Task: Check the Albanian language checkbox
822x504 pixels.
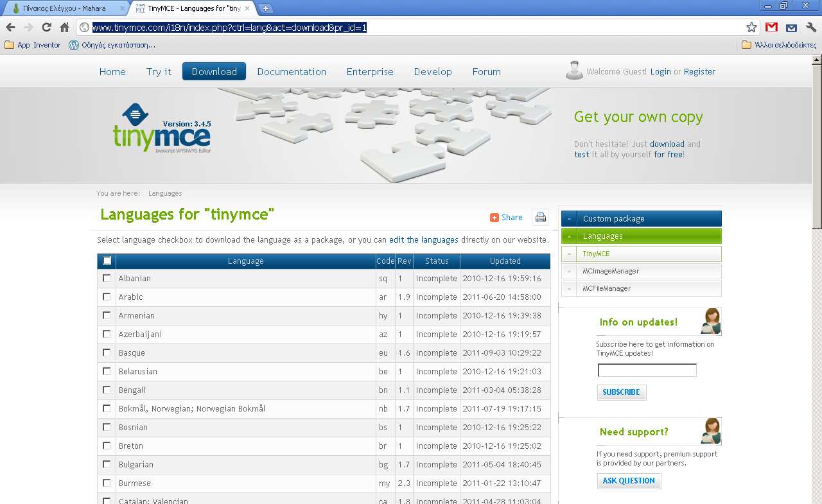Action: (x=107, y=278)
